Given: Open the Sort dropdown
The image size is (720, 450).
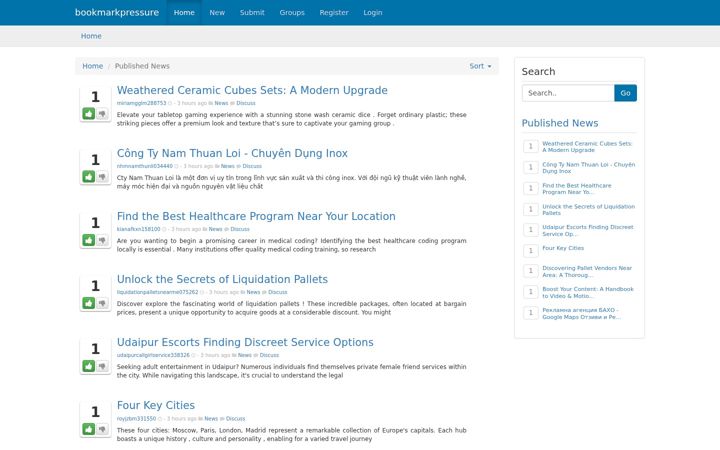Looking at the screenshot, I should click(480, 66).
